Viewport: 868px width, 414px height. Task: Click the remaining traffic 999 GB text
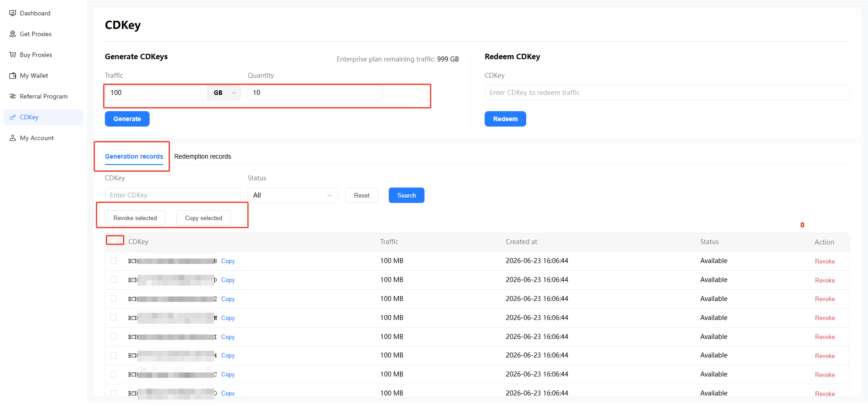(448, 59)
